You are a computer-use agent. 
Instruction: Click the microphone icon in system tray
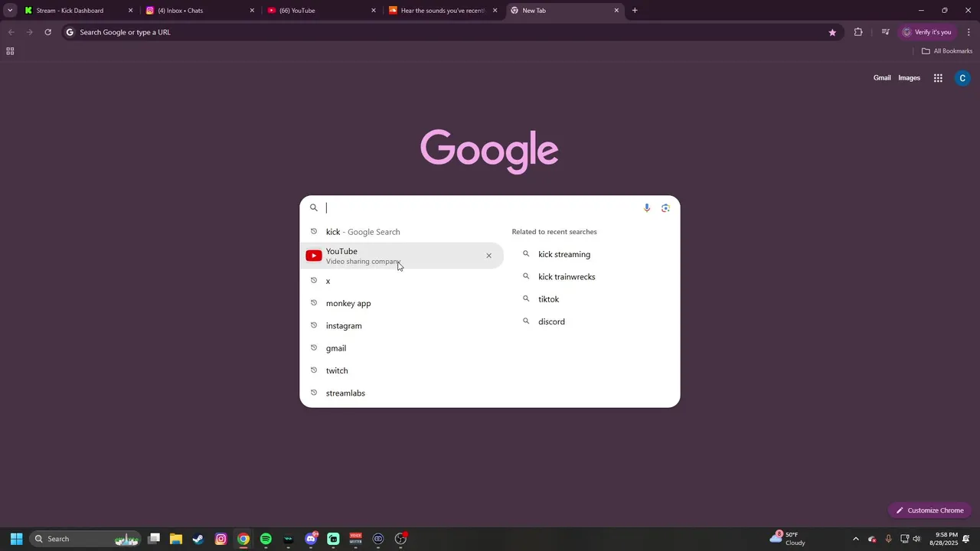pyautogui.click(x=888, y=539)
